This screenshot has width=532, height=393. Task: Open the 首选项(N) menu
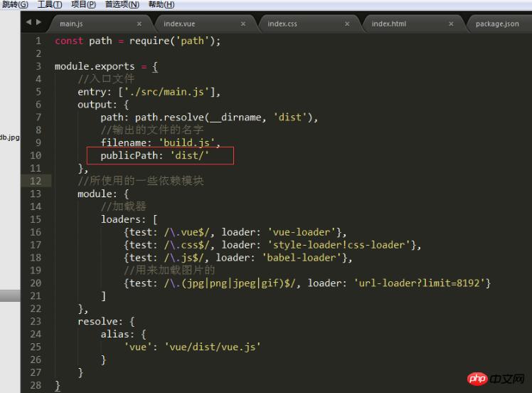[x=122, y=4]
